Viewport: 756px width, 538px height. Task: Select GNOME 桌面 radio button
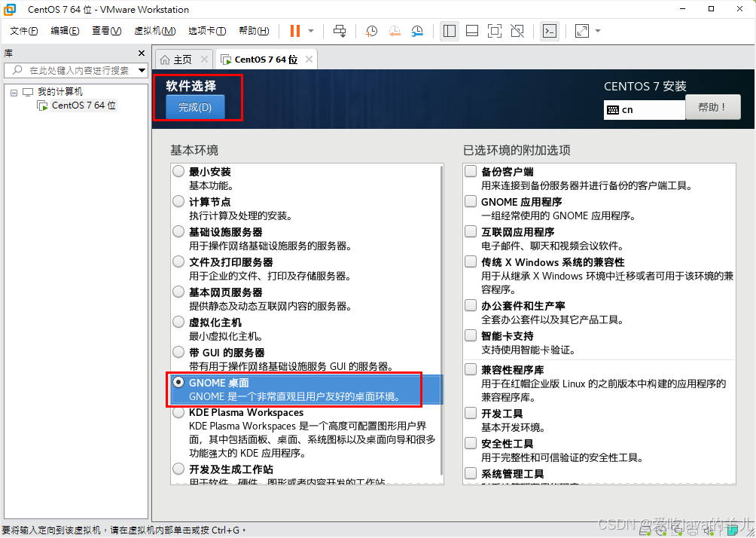[178, 382]
